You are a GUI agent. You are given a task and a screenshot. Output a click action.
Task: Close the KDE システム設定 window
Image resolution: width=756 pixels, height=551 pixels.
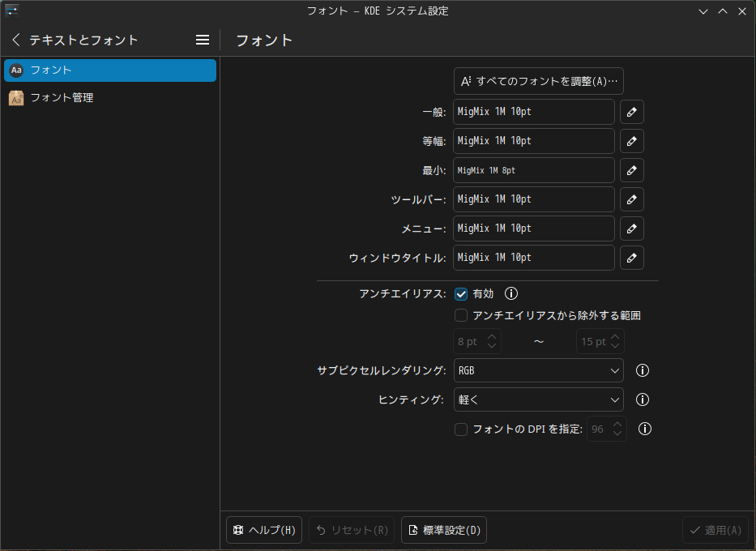[x=742, y=11]
